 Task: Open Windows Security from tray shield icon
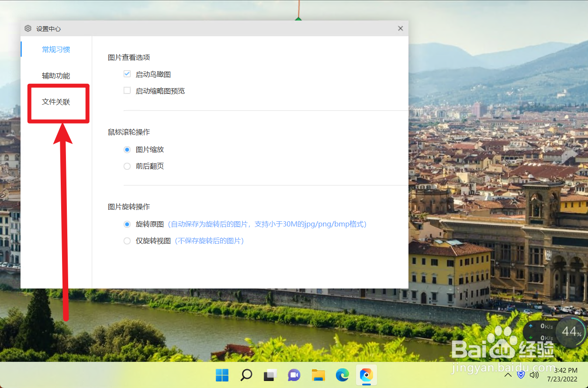521,374
